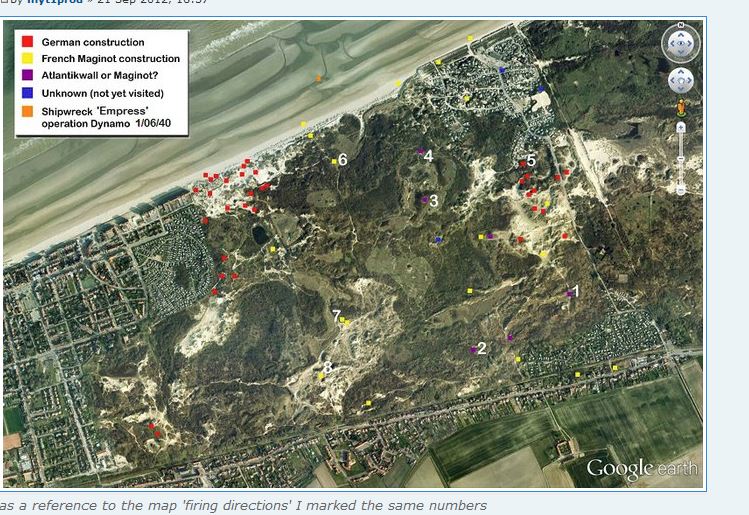Click the 'French Maginot construction' legend label
This screenshot has height=515, width=749.
(x=111, y=58)
